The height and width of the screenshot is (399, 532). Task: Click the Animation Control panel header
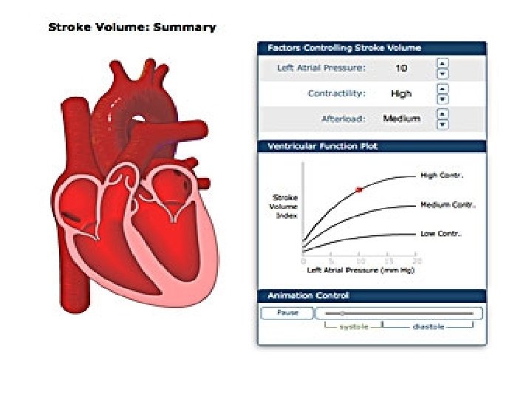pyautogui.click(x=372, y=296)
